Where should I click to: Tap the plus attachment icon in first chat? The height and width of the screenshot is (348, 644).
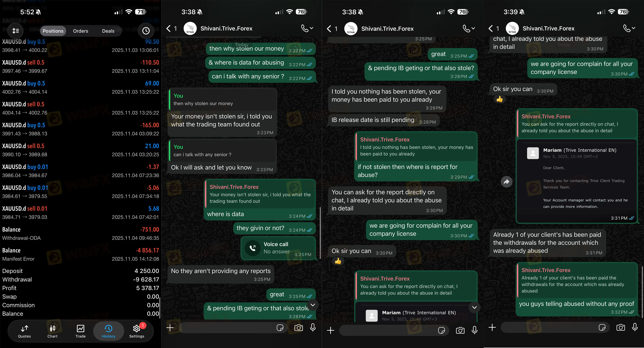(x=170, y=328)
